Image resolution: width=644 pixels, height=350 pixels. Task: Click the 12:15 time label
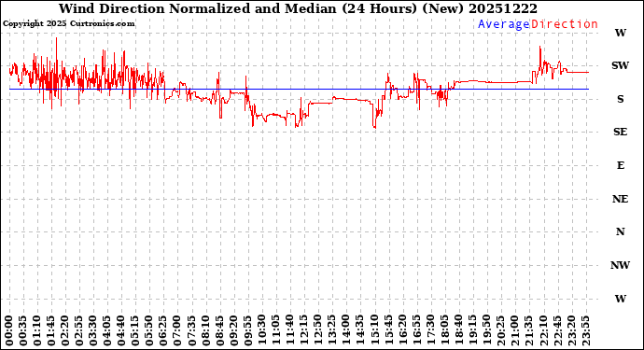303,331
